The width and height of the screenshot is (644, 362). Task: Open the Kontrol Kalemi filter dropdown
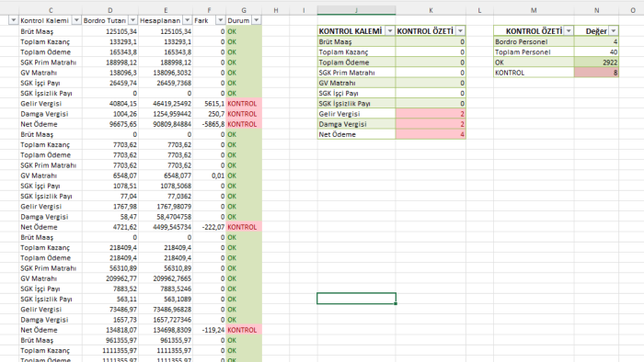(x=76, y=20)
